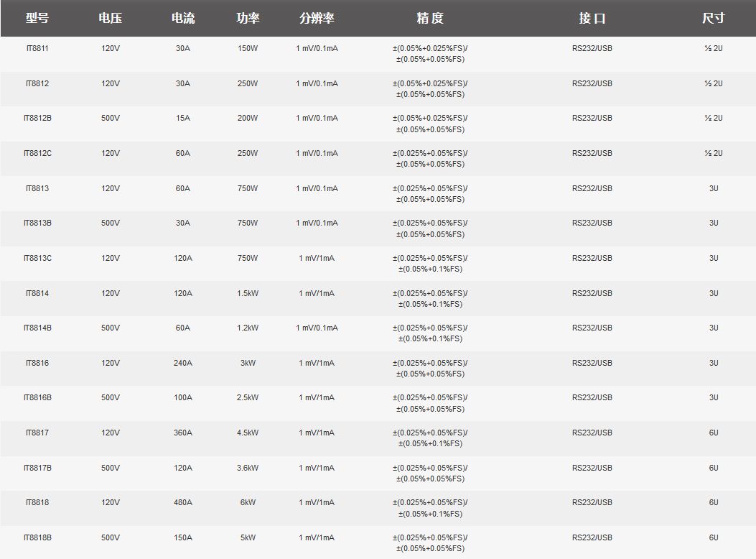Open the IT8811 model entry
Screen dimensions: 756x559
pos(37,48)
